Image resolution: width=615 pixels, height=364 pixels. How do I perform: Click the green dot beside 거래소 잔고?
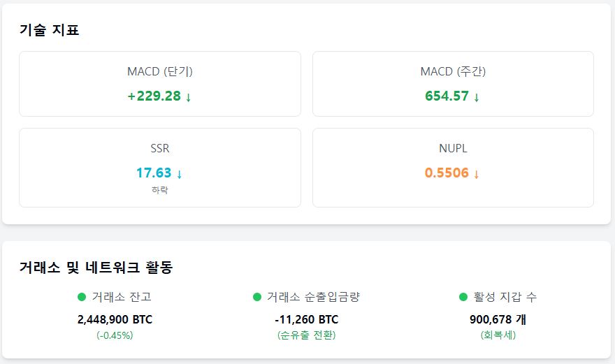pyautogui.click(x=82, y=297)
